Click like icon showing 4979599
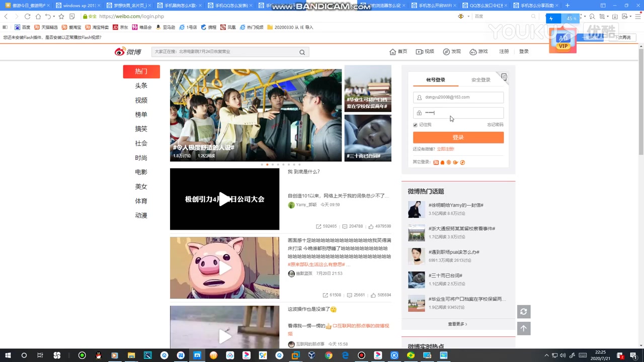 click(371, 227)
